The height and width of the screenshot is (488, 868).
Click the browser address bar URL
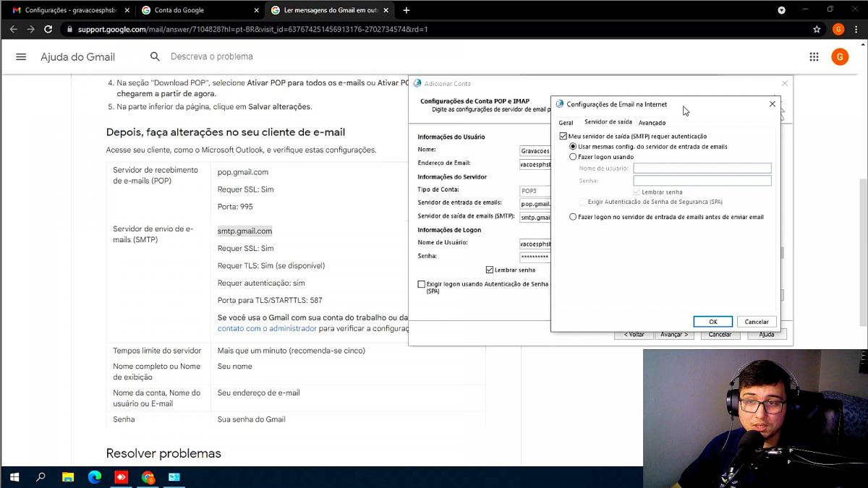click(252, 30)
